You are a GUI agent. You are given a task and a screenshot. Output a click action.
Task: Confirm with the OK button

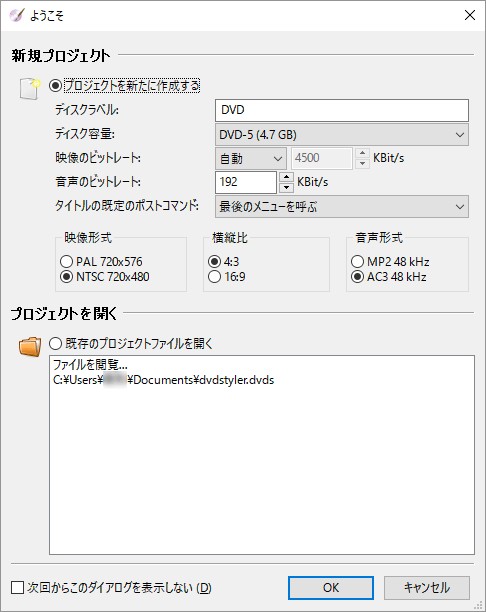coord(331,587)
